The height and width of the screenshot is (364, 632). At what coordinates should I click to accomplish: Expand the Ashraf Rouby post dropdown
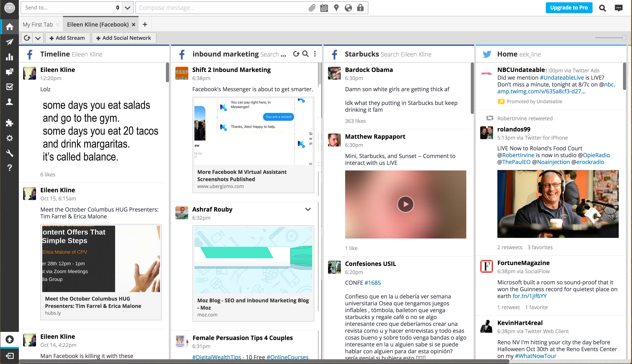(309, 210)
